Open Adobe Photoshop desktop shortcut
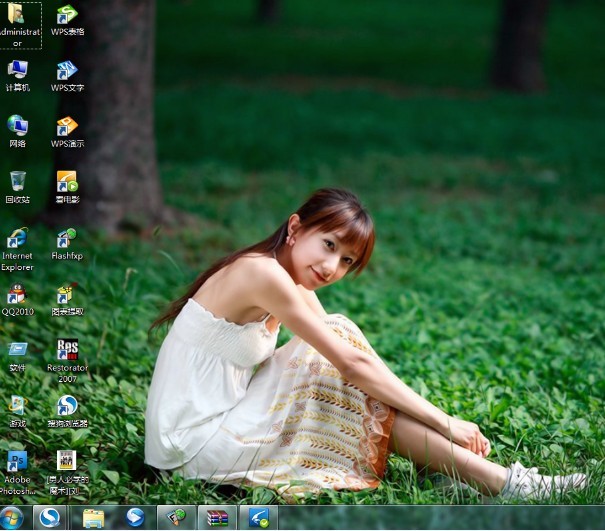The image size is (605, 531). tap(17, 462)
